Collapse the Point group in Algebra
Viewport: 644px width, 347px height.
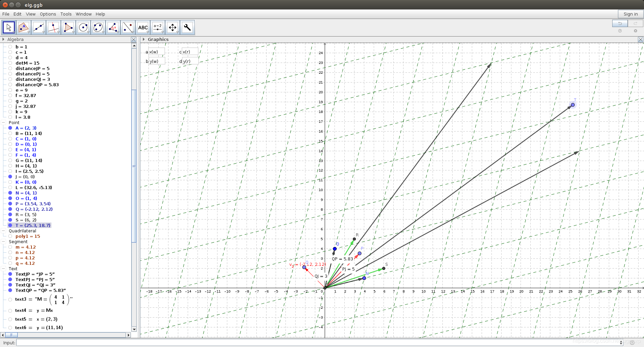pyautogui.click(x=4, y=122)
